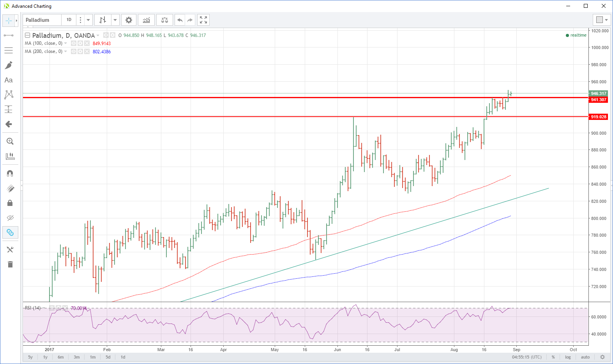Open settings for MA 200 indicator
The height and width of the screenshot is (364, 613).
[80, 51]
